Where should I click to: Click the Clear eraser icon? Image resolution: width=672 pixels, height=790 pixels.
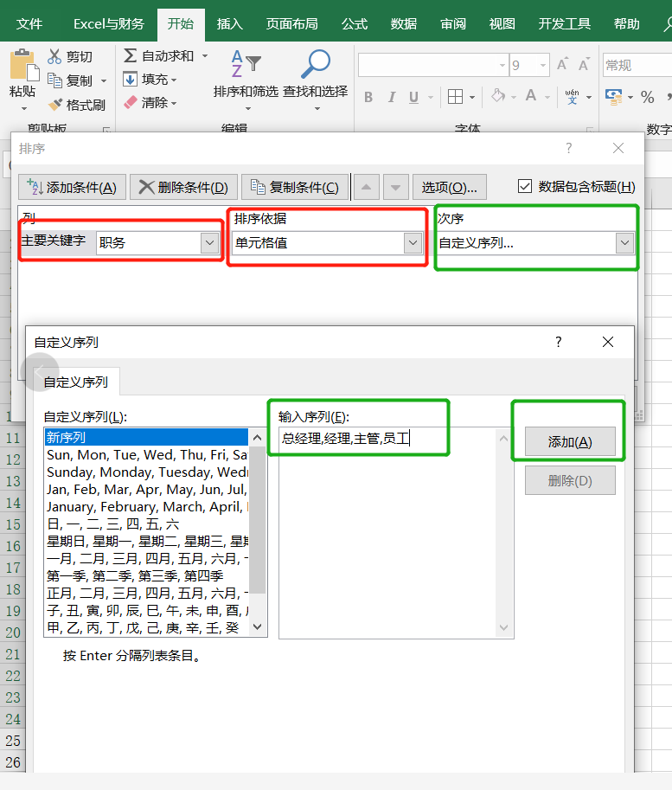point(130,103)
